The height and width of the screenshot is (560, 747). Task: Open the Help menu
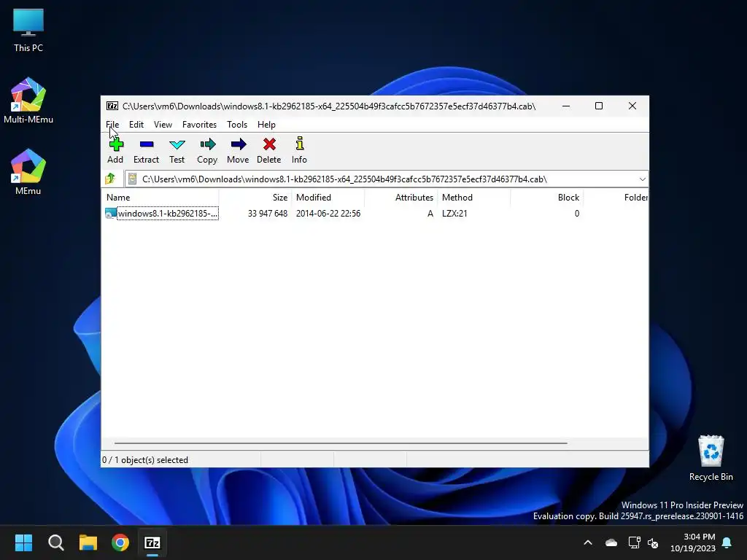pos(266,124)
